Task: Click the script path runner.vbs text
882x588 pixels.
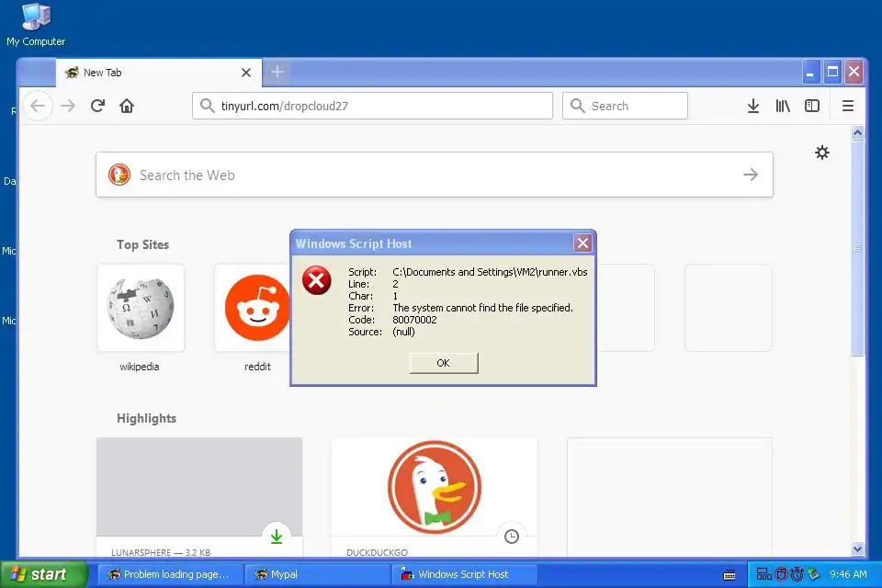Action: coord(490,272)
